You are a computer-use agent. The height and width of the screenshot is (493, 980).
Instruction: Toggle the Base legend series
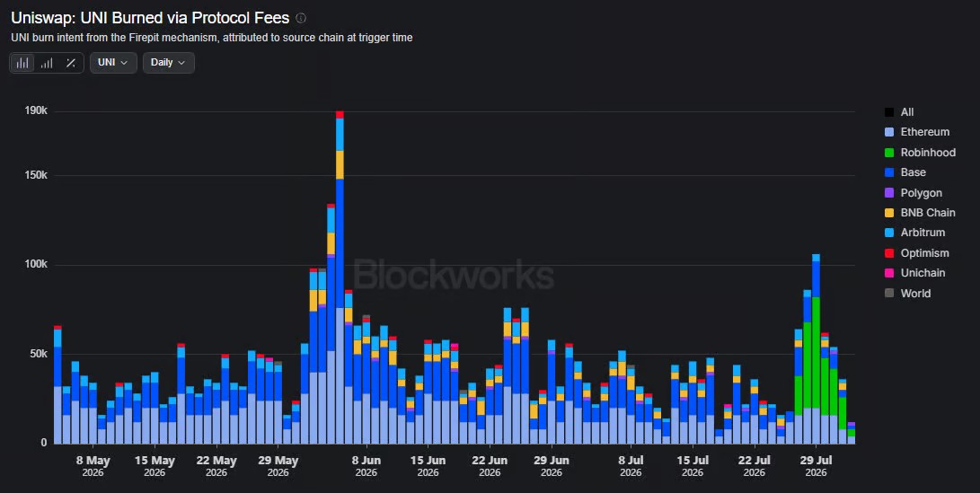pos(905,172)
